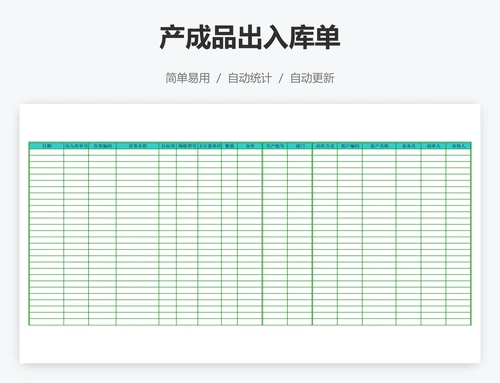Select the 仓库 column header
The image size is (500, 383).
(x=250, y=146)
